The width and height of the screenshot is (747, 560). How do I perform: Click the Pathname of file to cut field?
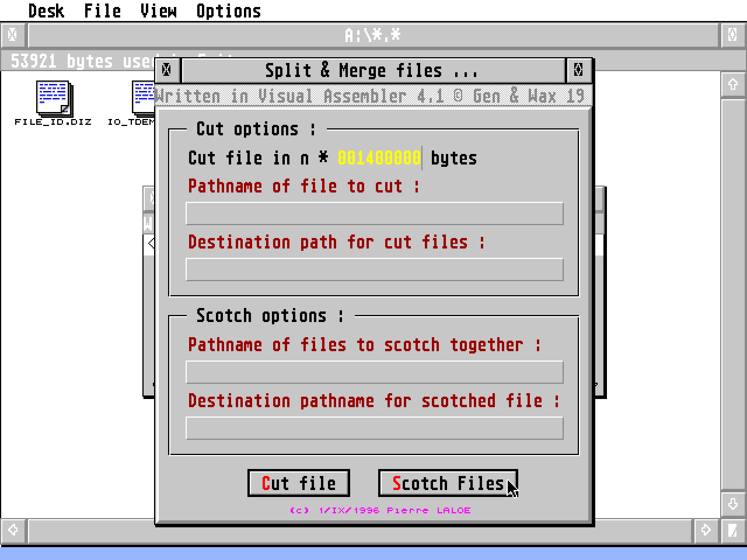(373, 213)
